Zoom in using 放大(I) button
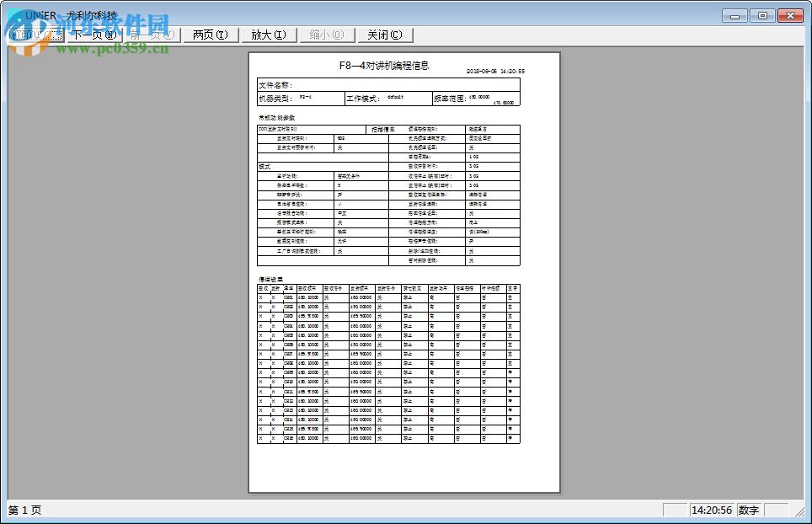 [x=268, y=35]
